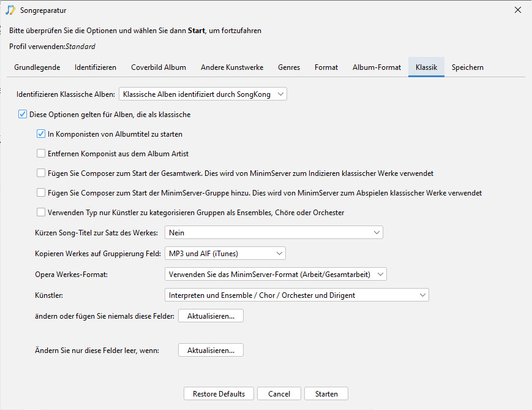
Task: Enable 'Entfernen Komponist aus dem Album Artist'
Action: pos(41,154)
